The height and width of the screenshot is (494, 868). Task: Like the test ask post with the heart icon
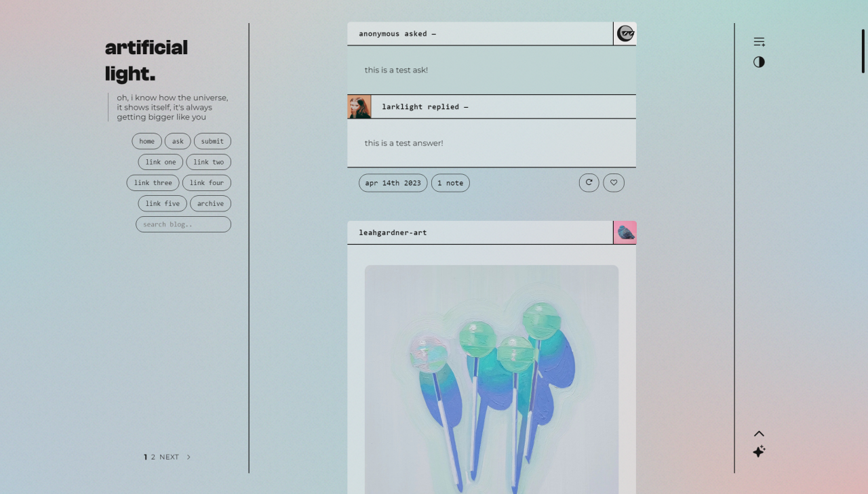pos(614,183)
